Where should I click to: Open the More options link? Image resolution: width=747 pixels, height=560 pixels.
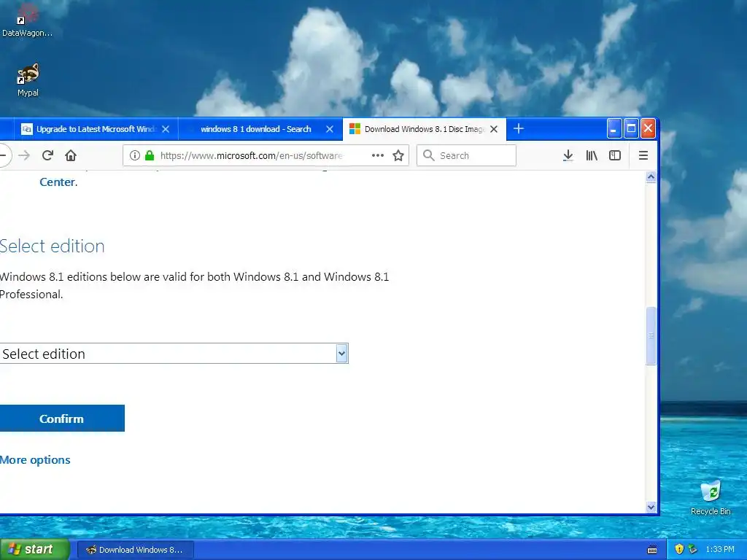tap(35, 459)
